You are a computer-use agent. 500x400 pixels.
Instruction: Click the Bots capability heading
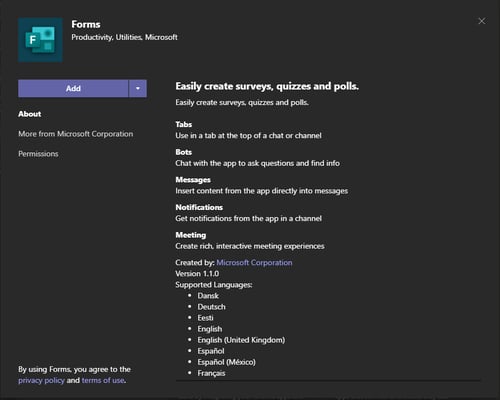[x=184, y=152]
